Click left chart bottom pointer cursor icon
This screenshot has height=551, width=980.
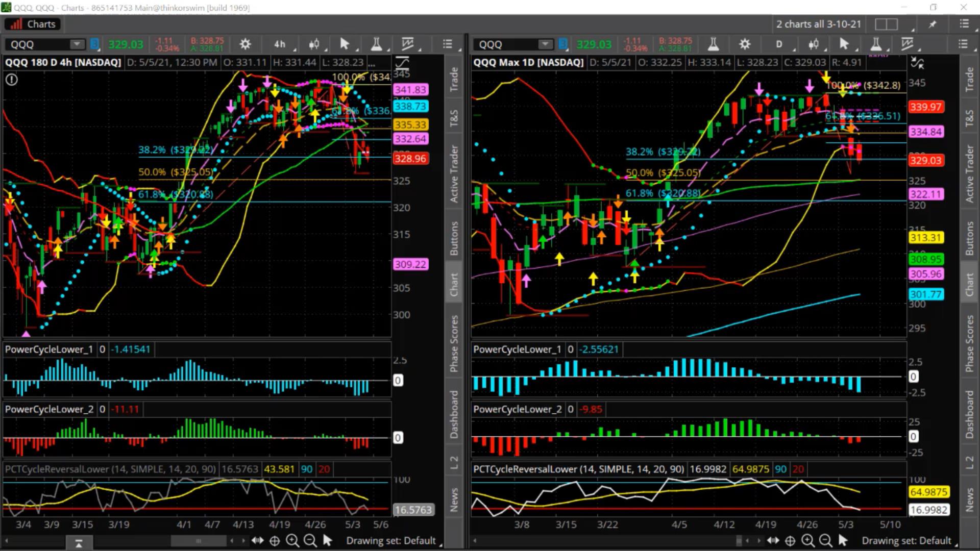tap(328, 541)
